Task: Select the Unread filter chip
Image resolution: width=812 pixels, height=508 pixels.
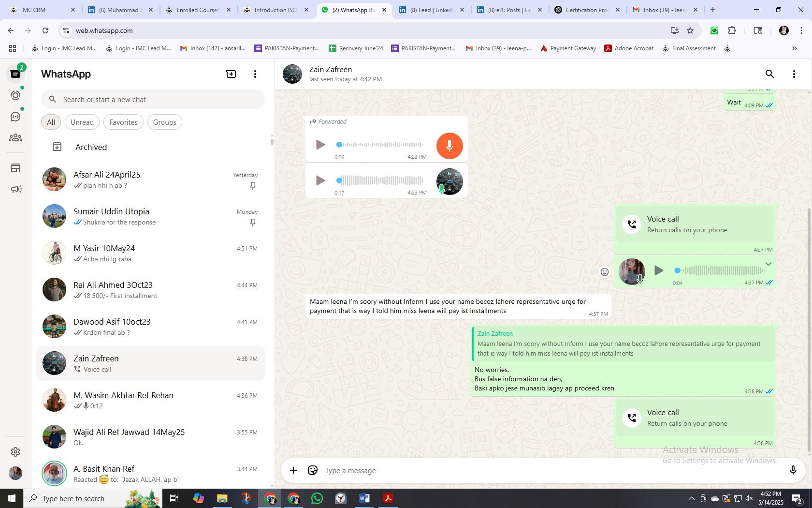Action: [82, 122]
